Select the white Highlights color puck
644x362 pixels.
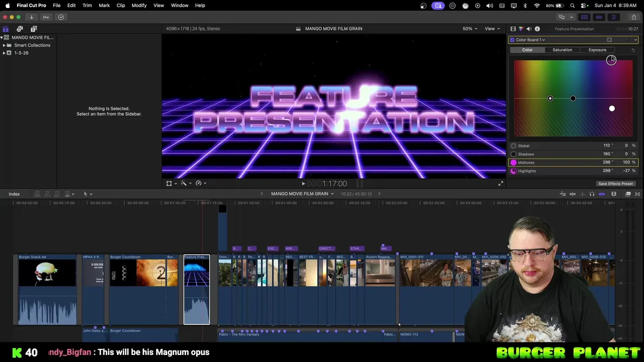pyautogui.click(x=612, y=108)
